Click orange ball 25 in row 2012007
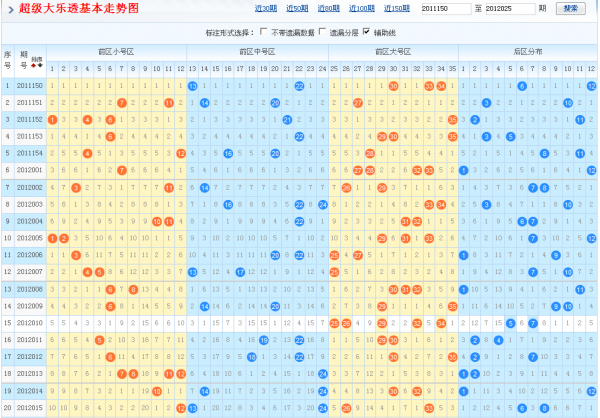Image resolution: width=600 pixels, height=418 pixels. 334,272
